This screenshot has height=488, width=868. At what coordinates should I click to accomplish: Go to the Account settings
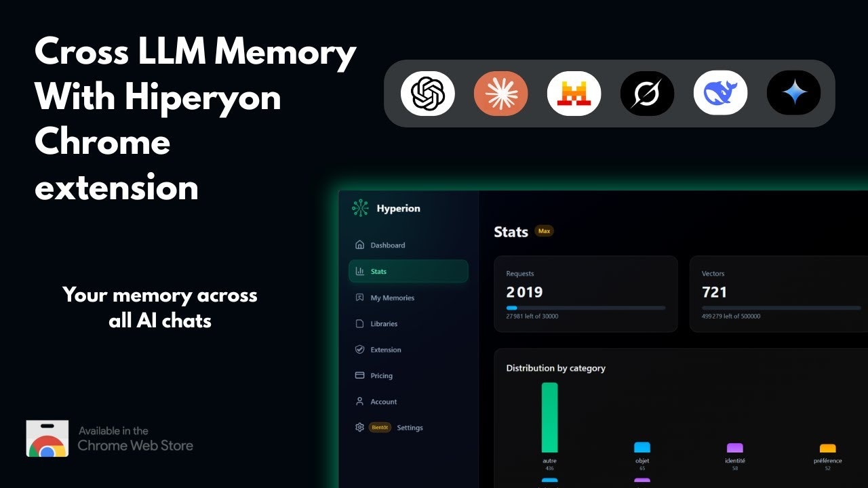(x=383, y=401)
